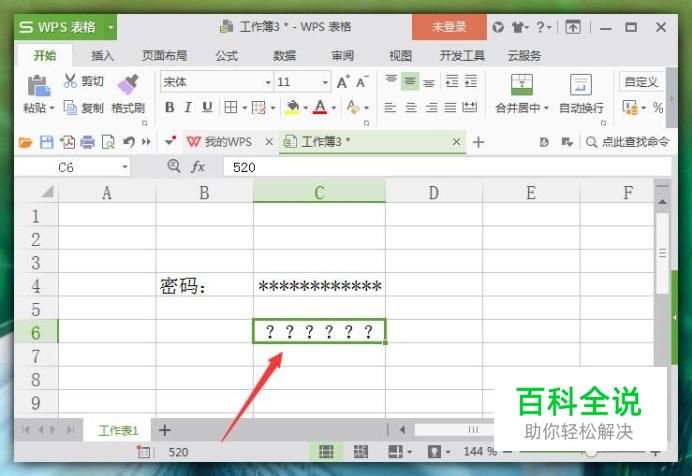Screen dimensions: 692x476
Task: Open fill color dropdown arrow
Action: click(x=305, y=108)
